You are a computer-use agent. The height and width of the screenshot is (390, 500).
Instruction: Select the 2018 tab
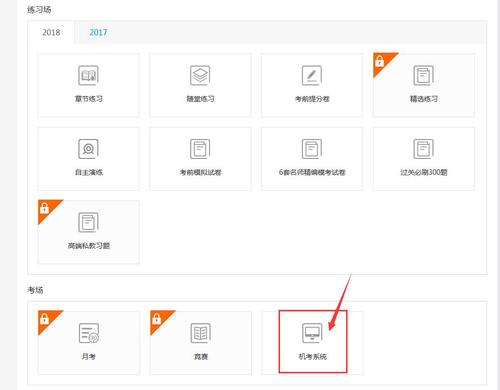[51, 32]
